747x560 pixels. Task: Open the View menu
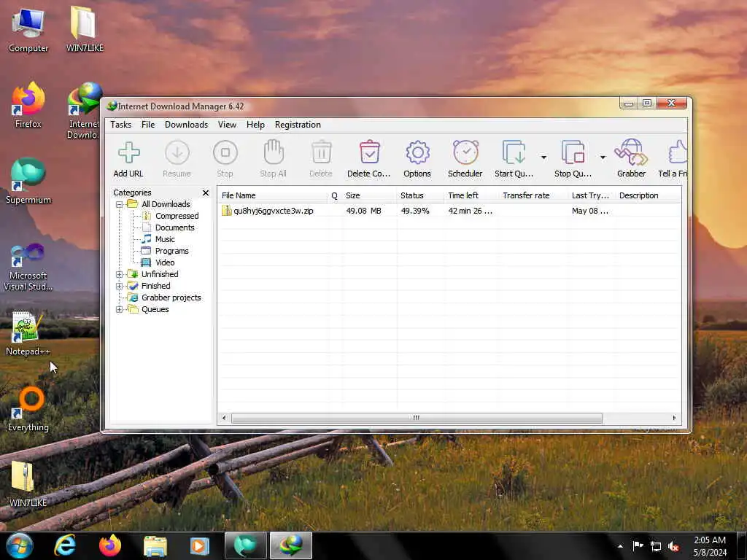(228, 125)
